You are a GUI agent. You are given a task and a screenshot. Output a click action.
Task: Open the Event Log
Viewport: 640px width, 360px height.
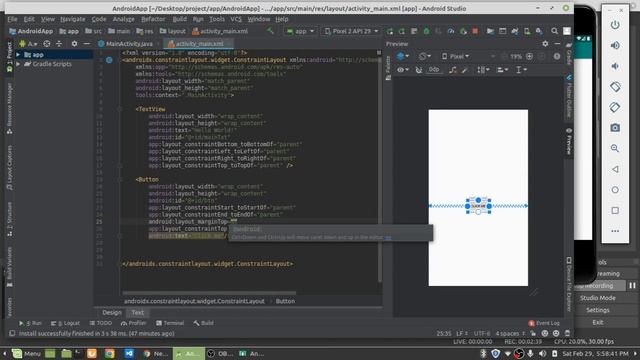(x=544, y=323)
